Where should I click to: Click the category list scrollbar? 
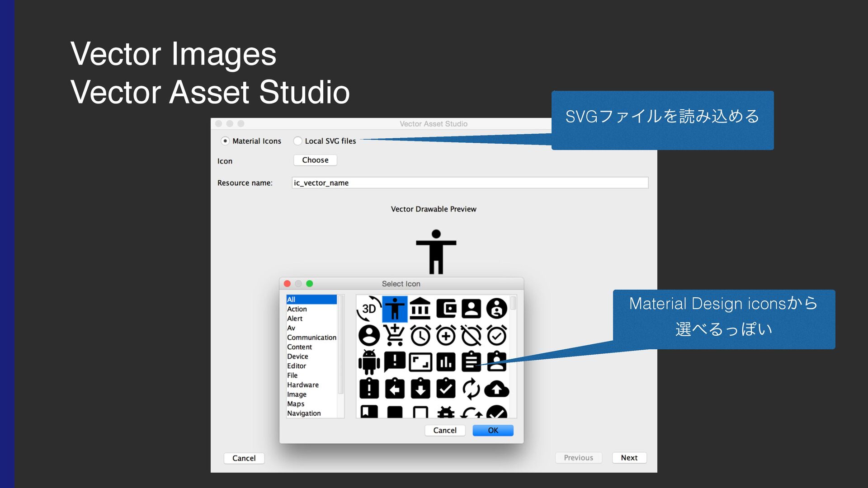(341, 345)
